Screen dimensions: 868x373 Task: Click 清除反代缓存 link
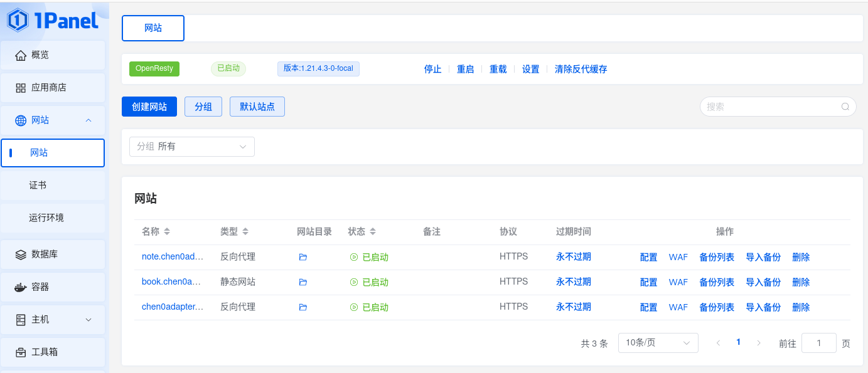point(581,69)
